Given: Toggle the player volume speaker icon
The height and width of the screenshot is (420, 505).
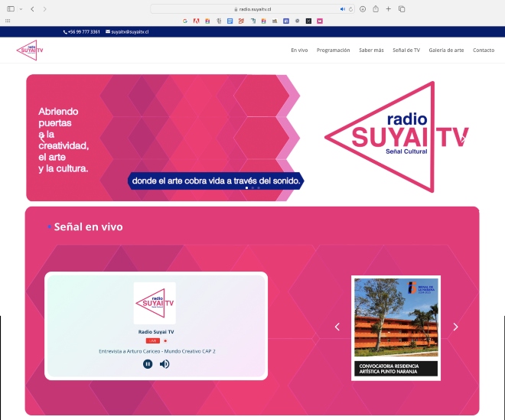Looking at the screenshot, I should pyautogui.click(x=165, y=364).
